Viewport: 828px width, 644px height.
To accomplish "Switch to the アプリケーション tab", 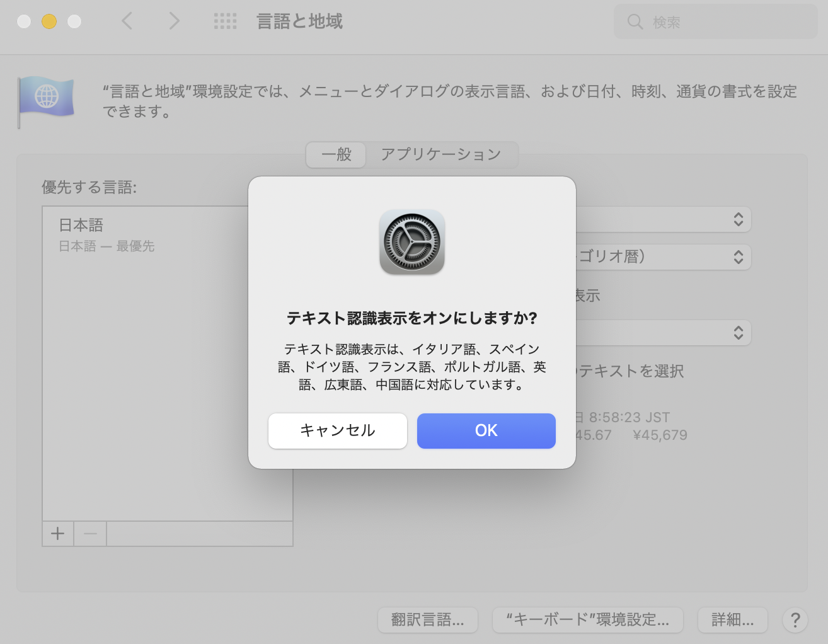I will click(440, 154).
